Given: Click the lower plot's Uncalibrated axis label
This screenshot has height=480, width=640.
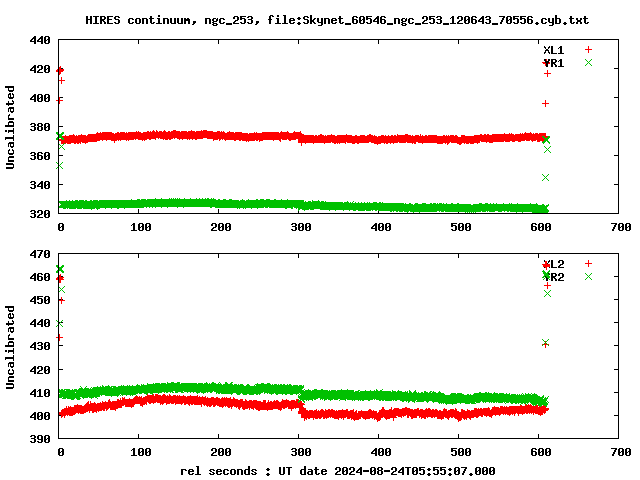Looking at the screenshot, I should tap(10, 347).
